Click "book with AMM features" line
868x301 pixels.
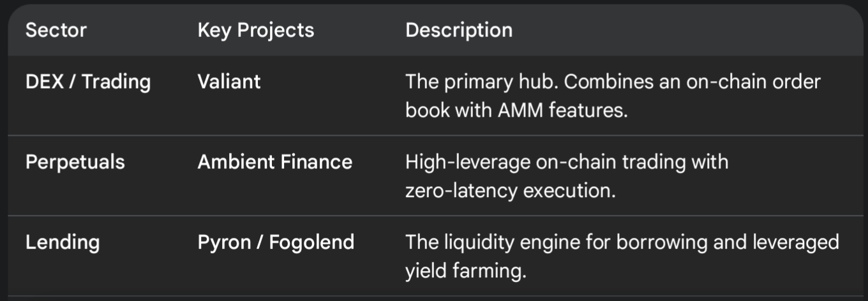[x=517, y=110]
